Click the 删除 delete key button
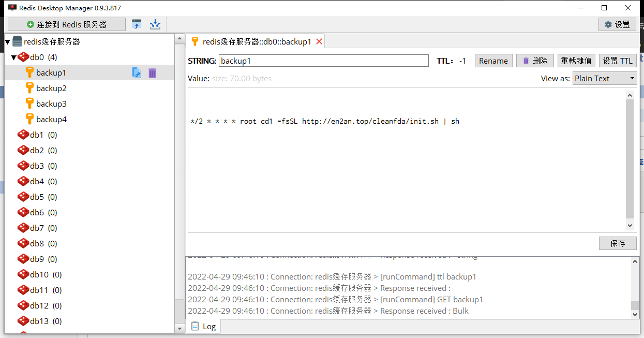644x338 pixels. point(535,61)
